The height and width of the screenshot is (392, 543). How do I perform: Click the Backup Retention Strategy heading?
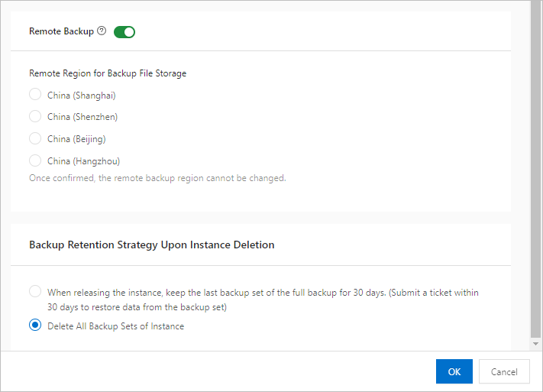point(152,245)
